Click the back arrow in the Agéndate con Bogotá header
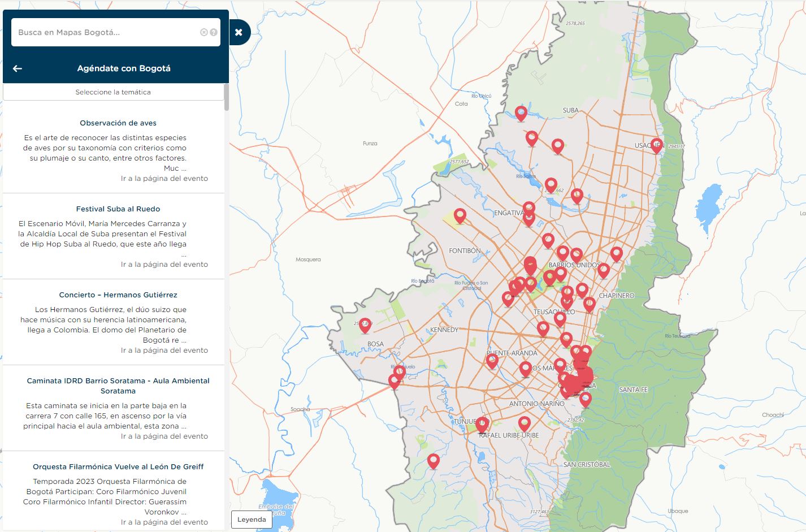This screenshot has height=532, width=806. tap(17, 68)
